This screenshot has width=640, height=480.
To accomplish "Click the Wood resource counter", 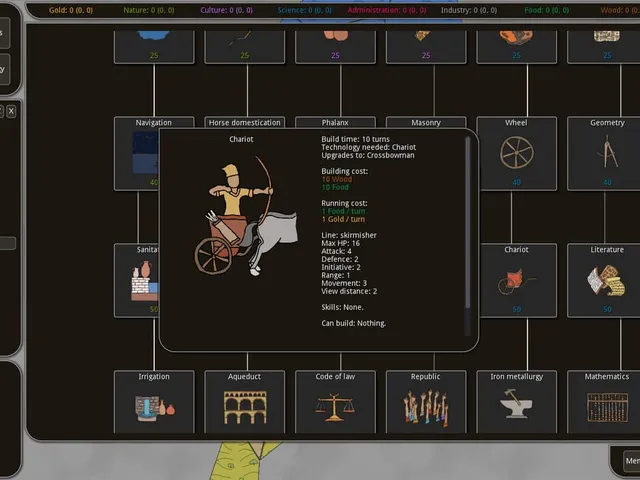I will (620, 10).
